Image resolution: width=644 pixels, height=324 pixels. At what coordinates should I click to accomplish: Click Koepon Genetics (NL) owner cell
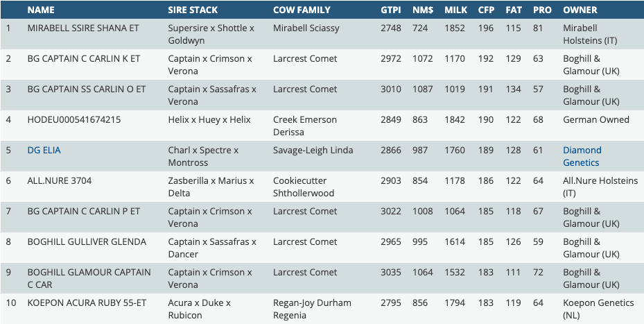598,309
